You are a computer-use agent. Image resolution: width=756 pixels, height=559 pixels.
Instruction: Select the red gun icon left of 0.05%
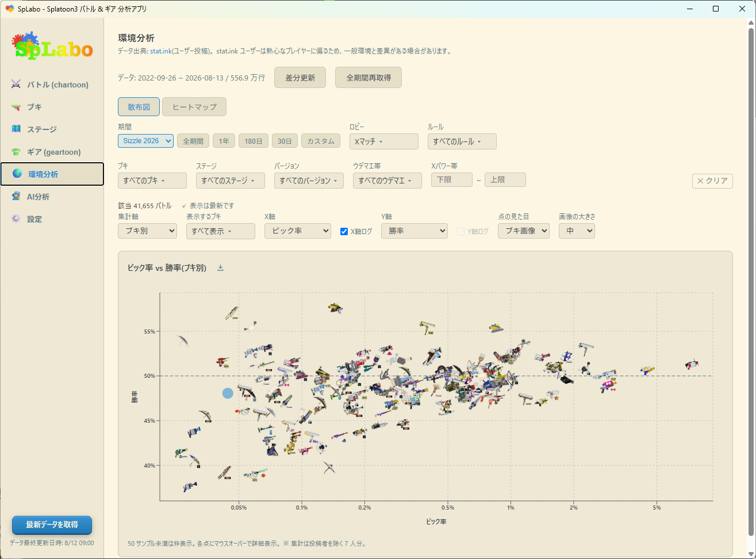[222, 362]
